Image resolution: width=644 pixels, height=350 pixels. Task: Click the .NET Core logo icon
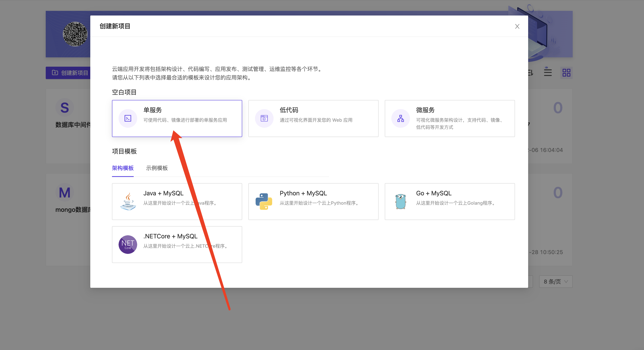point(128,245)
